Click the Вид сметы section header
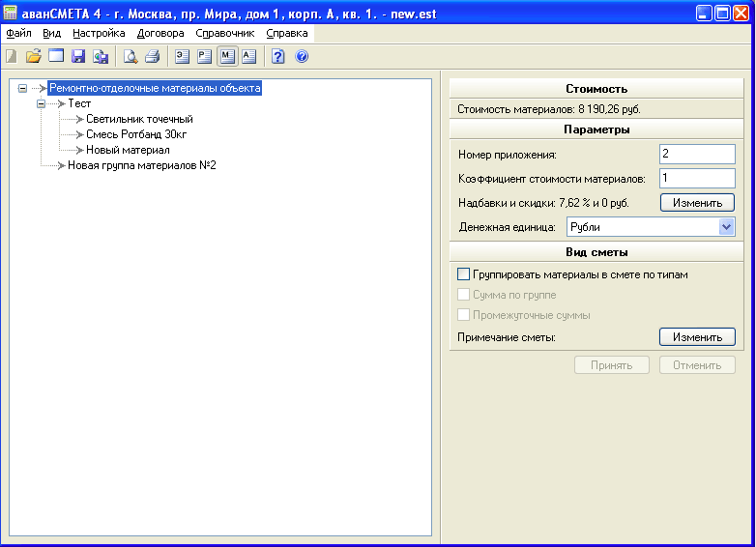This screenshot has height=547, width=756. click(596, 252)
